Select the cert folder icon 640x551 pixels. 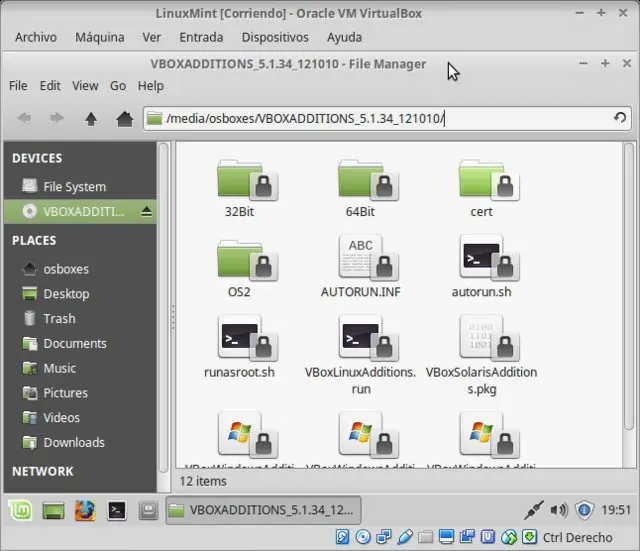pos(489,180)
